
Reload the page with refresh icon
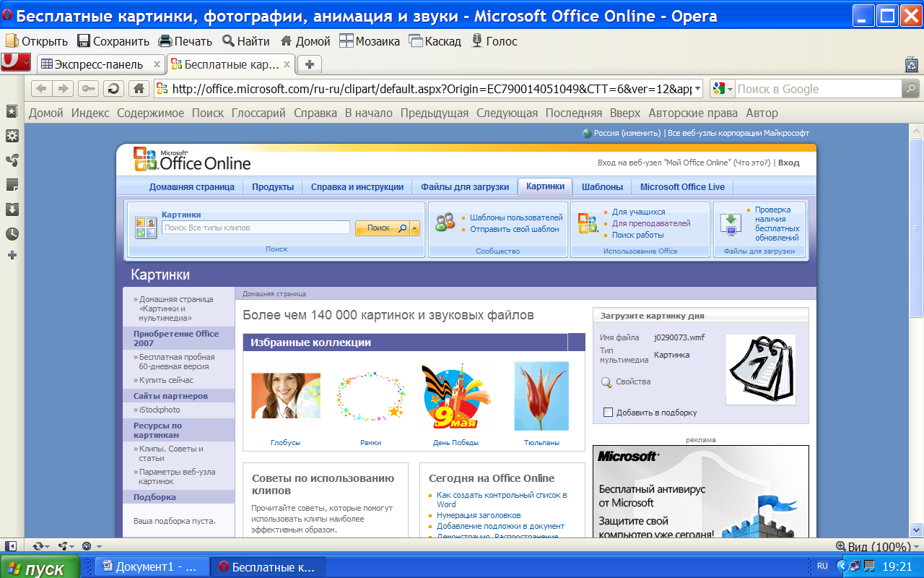coord(113,89)
